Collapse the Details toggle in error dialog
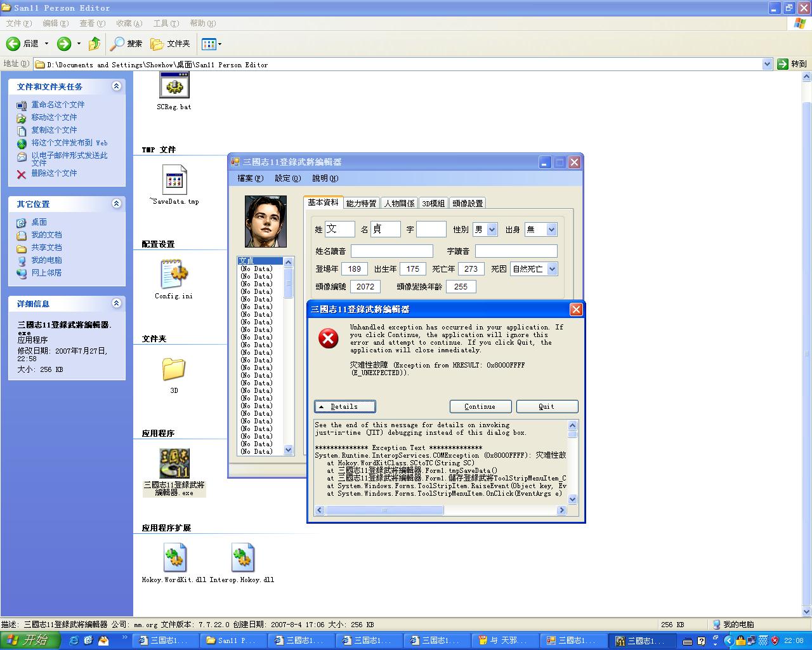The height and width of the screenshot is (650, 812). click(344, 406)
